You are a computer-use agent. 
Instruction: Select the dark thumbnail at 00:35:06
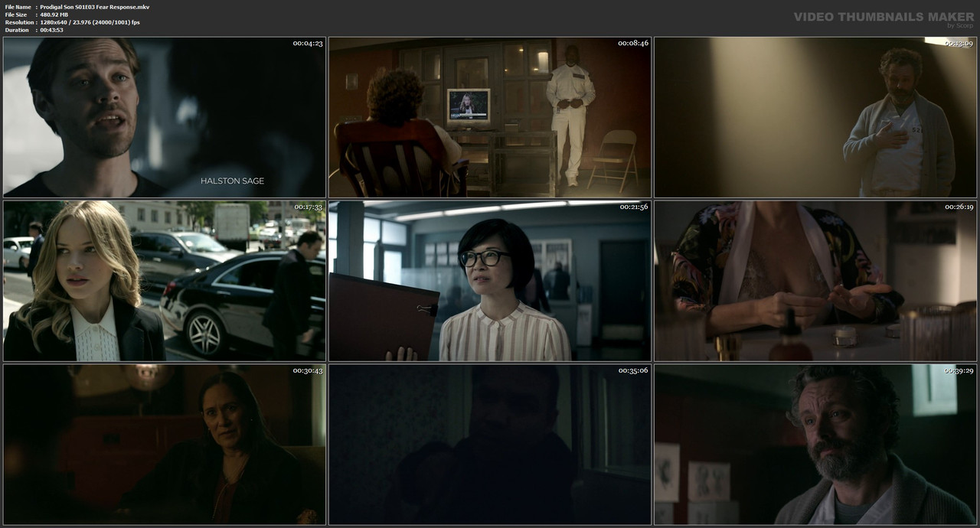point(490,445)
